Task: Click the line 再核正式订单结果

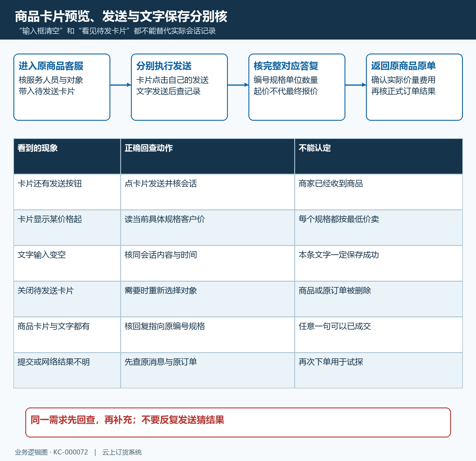Action: [403, 91]
